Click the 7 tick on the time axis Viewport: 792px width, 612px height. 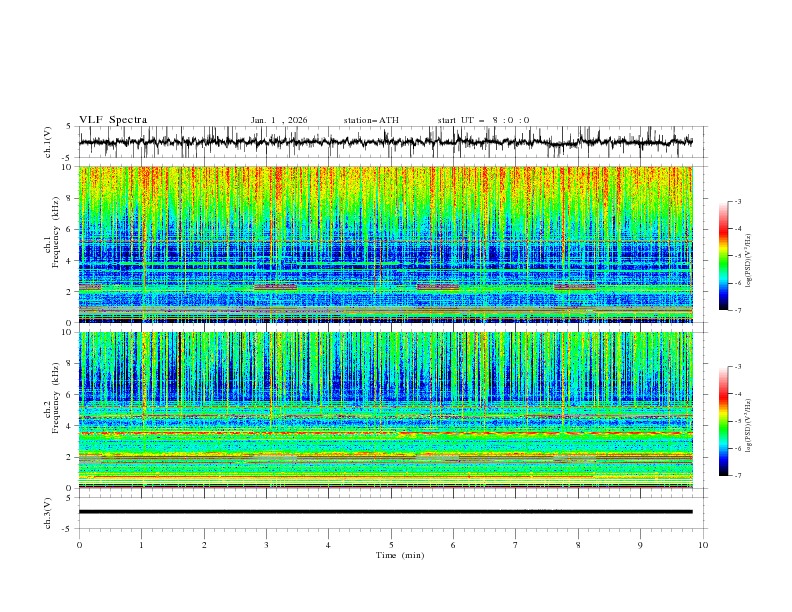point(516,545)
